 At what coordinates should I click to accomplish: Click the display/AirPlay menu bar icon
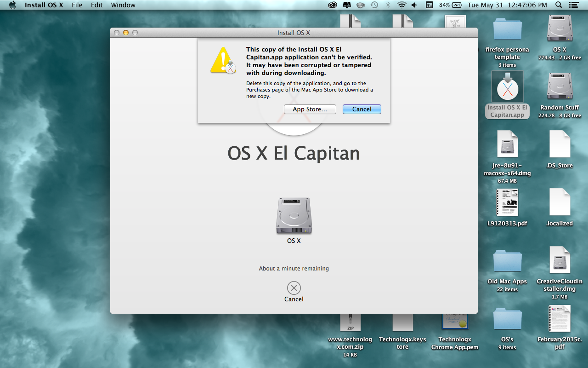pos(347,5)
